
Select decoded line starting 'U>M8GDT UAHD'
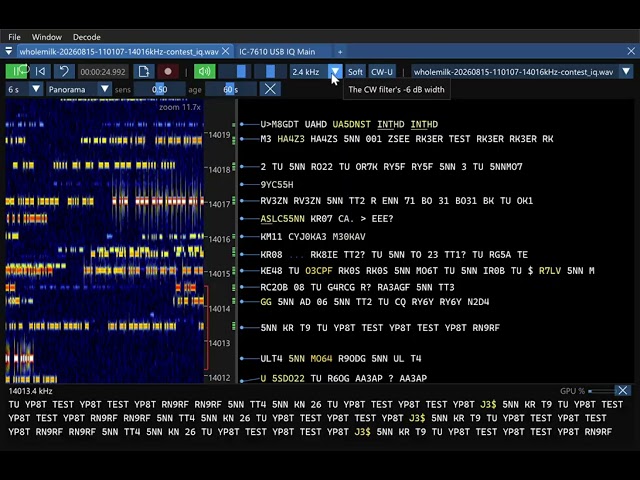click(349, 124)
